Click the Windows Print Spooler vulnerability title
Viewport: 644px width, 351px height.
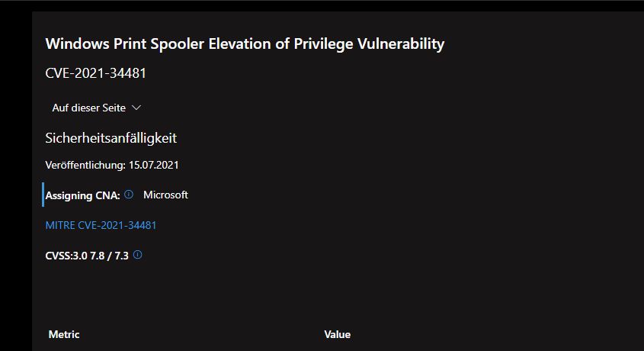click(245, 44)
